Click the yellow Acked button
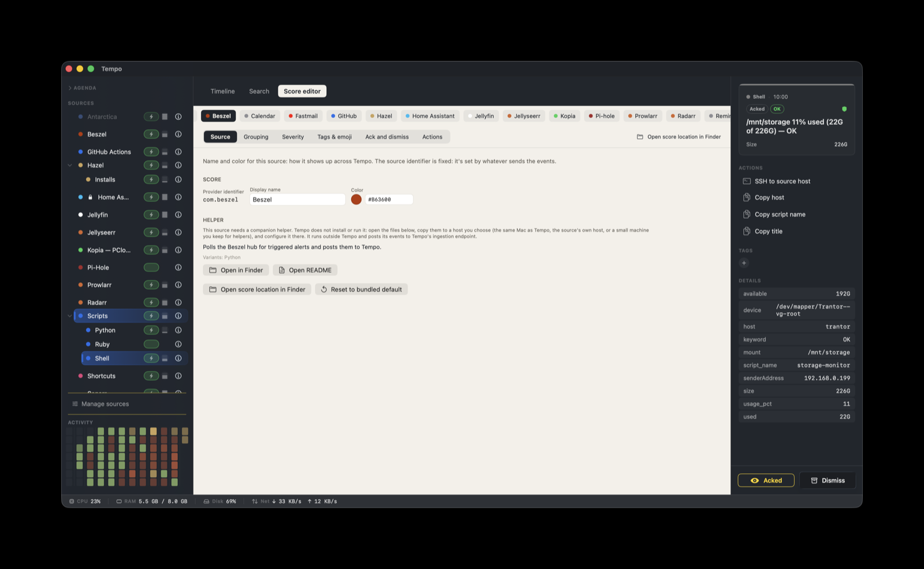 (766, 480)
